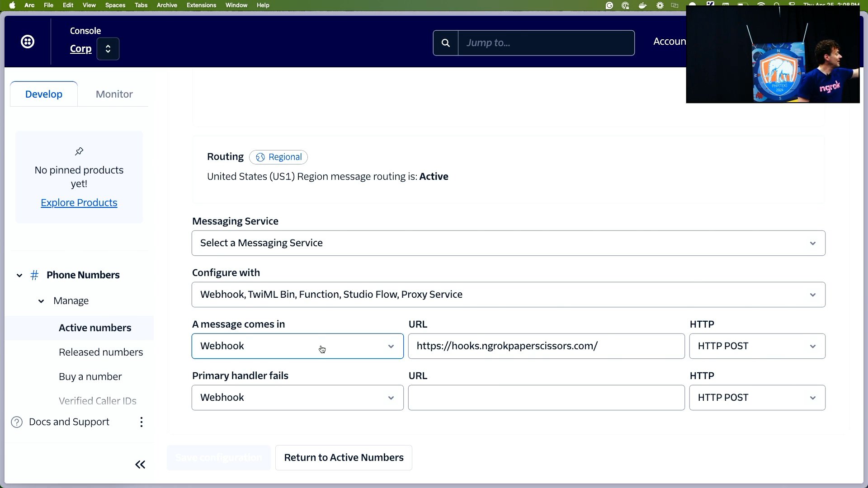Open Released numbers page

tap(101, 352)
